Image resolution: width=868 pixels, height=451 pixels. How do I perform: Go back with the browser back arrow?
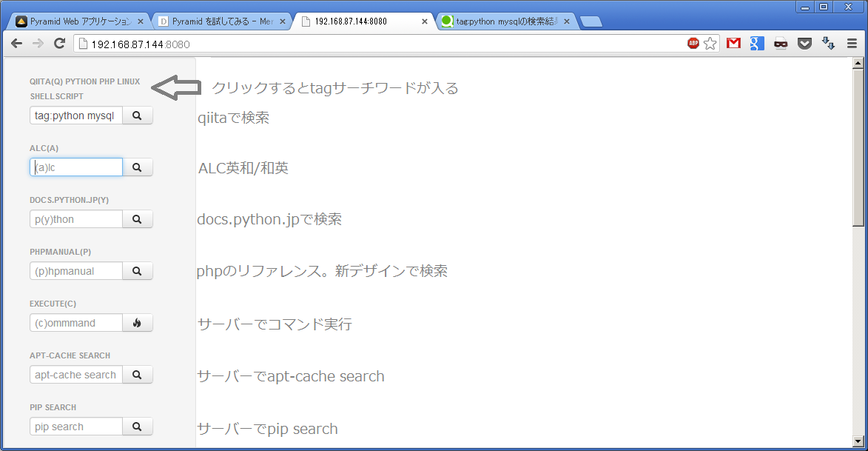click(16, 43)
